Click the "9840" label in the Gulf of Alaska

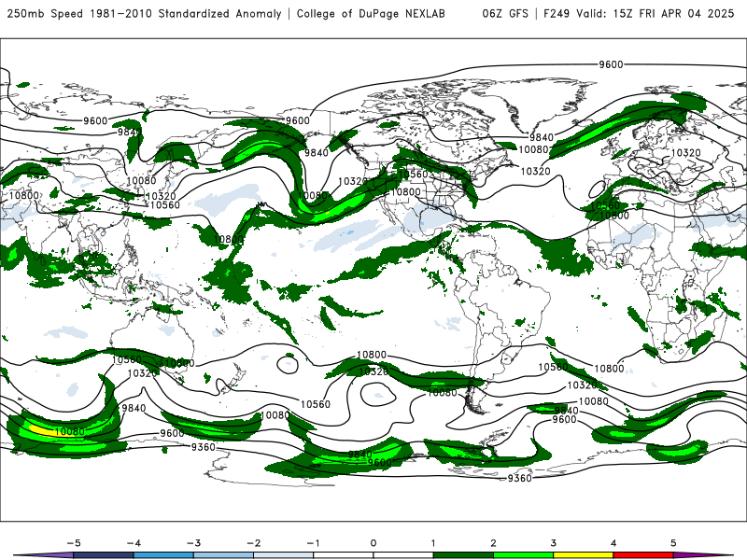click(x=317, y=152)
